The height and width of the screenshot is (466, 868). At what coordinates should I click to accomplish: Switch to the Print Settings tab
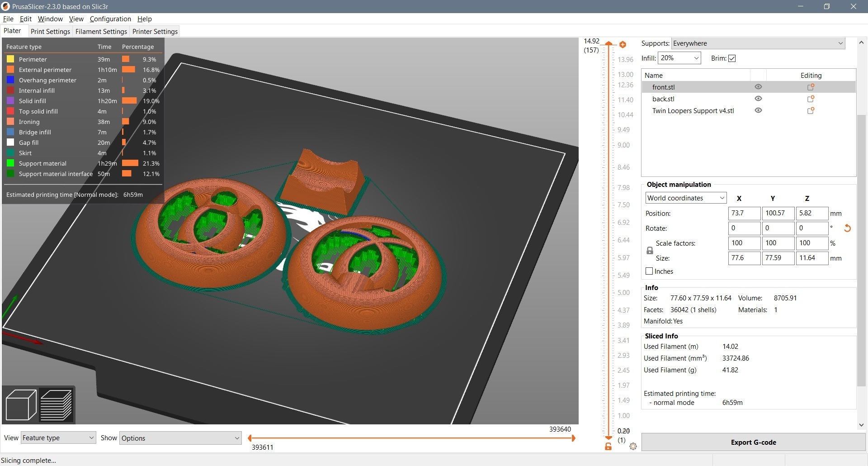click(50, 32)
